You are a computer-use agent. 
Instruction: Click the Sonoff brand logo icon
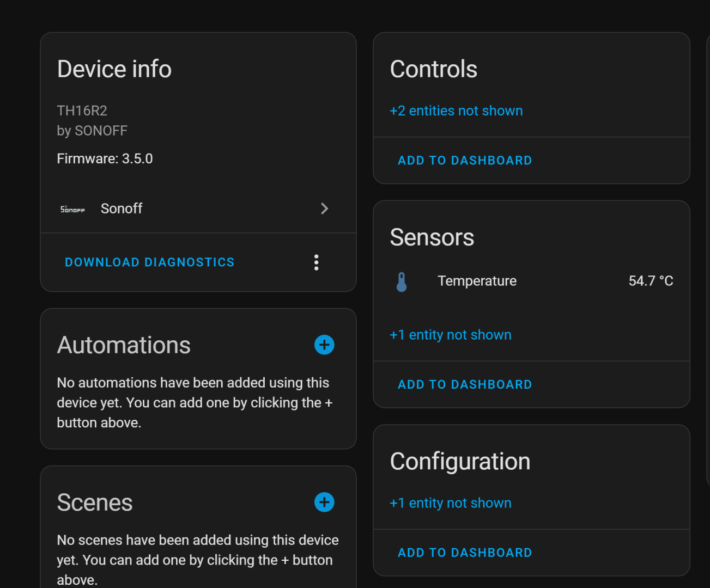(x=72, y=209)
